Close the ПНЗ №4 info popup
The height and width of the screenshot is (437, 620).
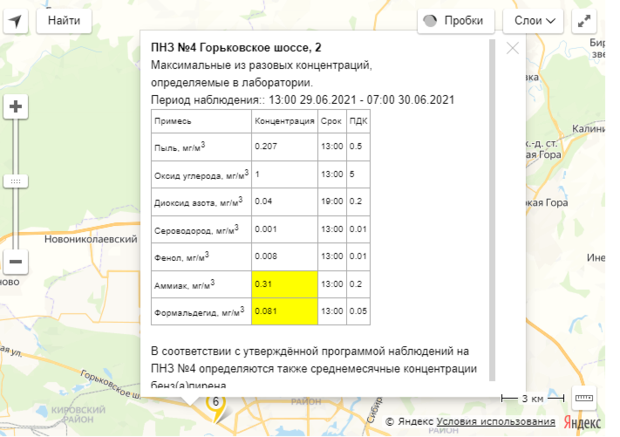point(513,47)
